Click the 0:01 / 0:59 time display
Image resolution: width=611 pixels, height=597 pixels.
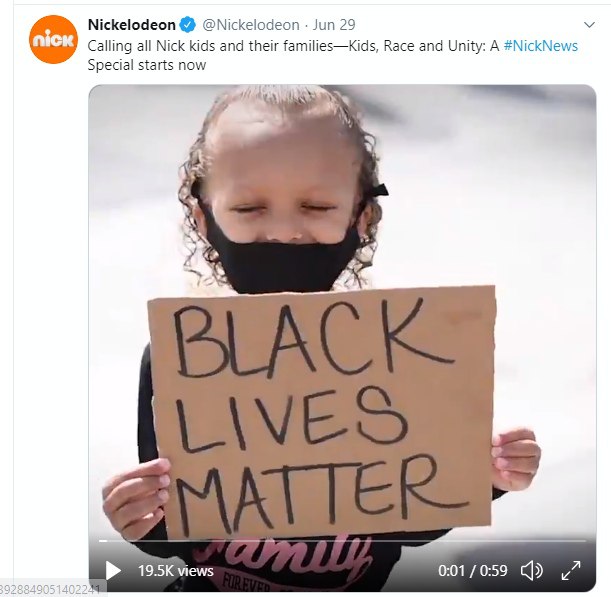click(473, 571)
